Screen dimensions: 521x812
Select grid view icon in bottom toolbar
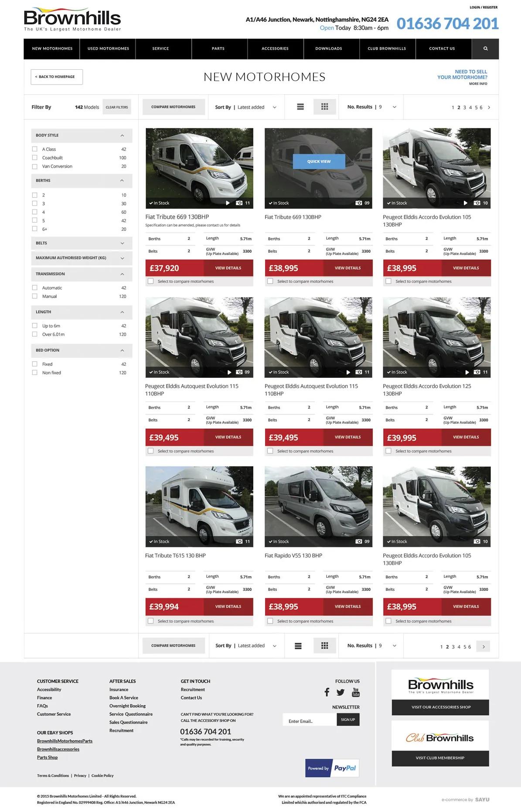(324, 646)
